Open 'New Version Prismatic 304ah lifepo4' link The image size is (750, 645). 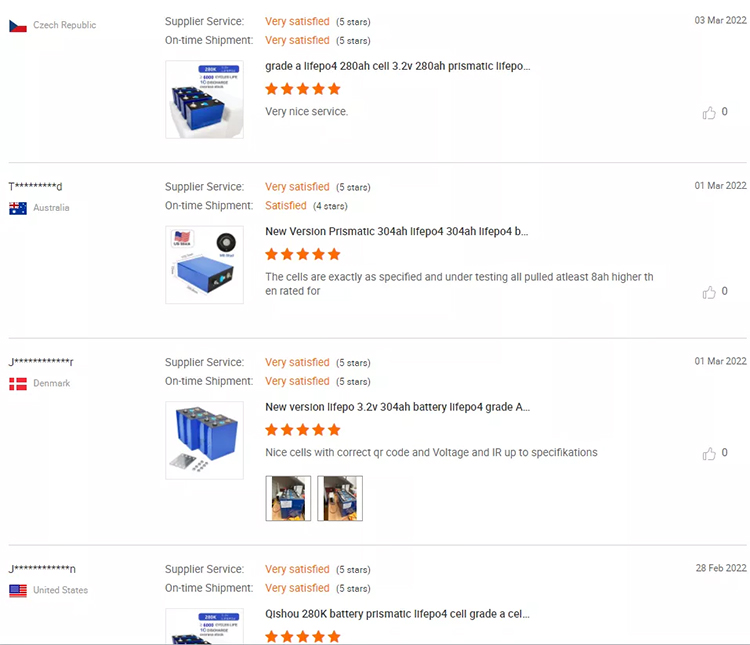396,231
